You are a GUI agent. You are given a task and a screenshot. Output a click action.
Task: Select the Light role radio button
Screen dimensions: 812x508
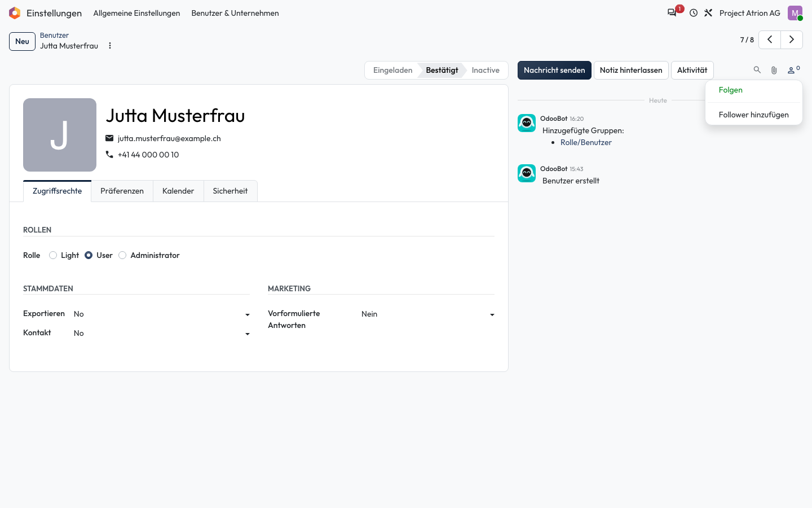pyautogui.click(x=53, y=255)
